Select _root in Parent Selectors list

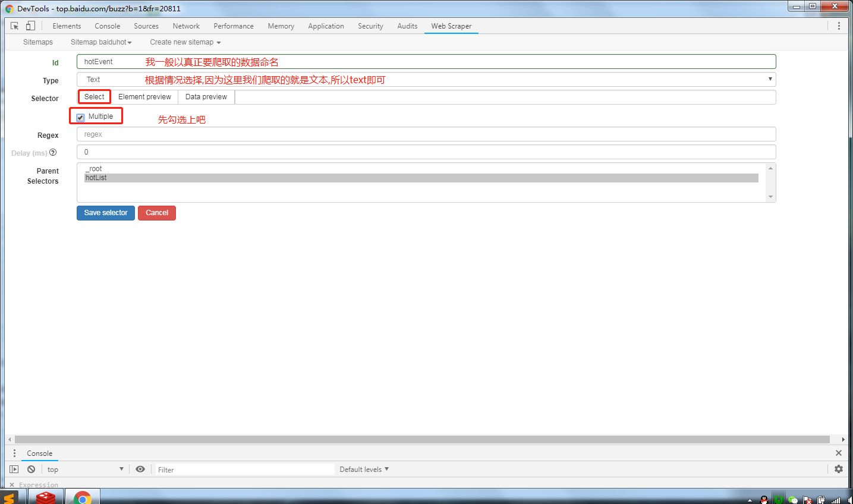tap(421, 169)
